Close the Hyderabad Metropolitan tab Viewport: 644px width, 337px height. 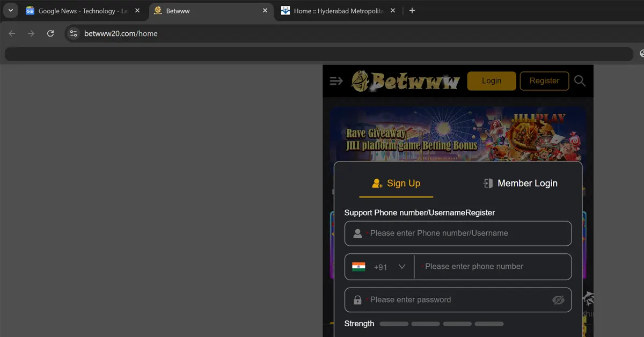coord(392,11)
